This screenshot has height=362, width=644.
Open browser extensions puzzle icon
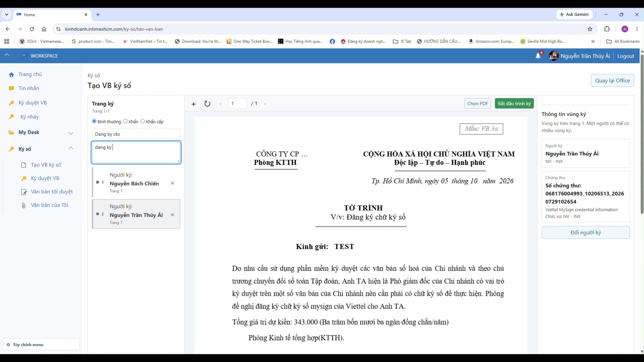607,29
